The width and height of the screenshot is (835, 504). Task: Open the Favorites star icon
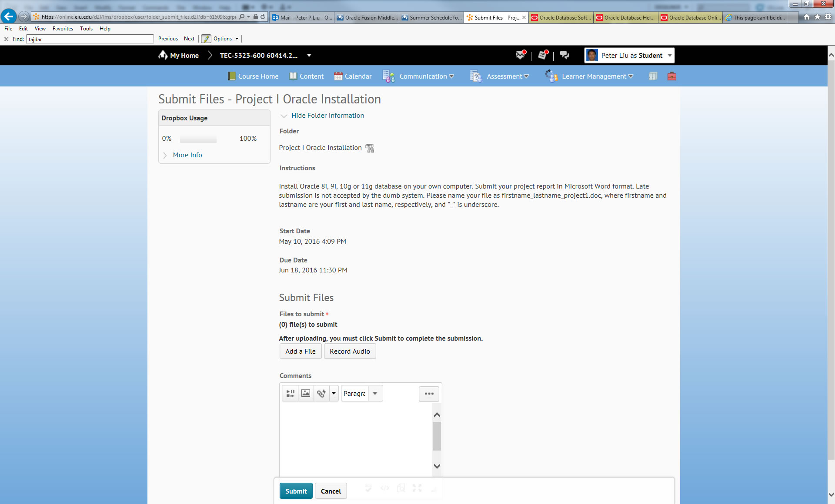817,17
